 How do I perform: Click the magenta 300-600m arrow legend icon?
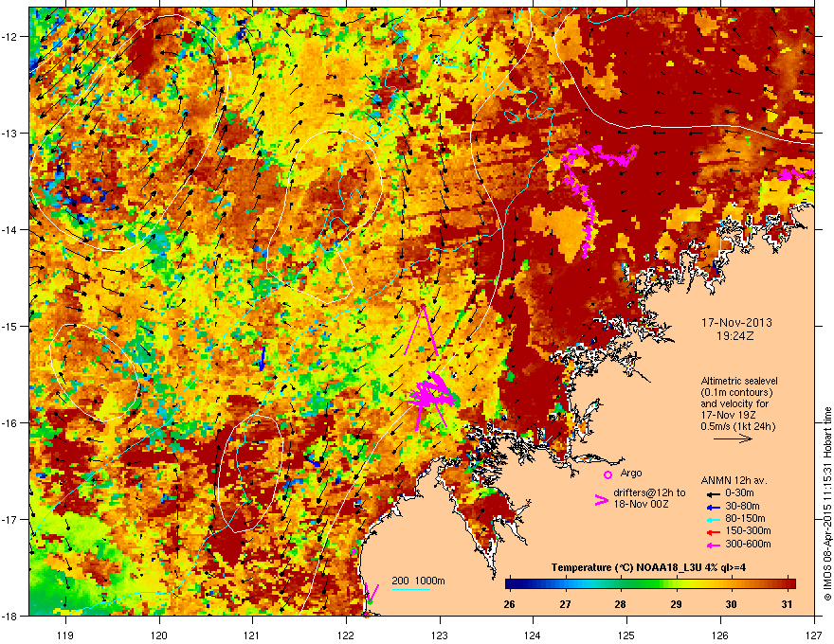click(x=714, y=545)
